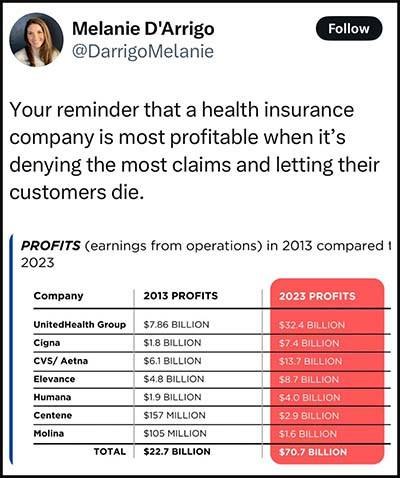The height and width of the screenshot is (478, 400).
Task: Click the $32.4 BILLION 2023 value
Action: (312, 325)
